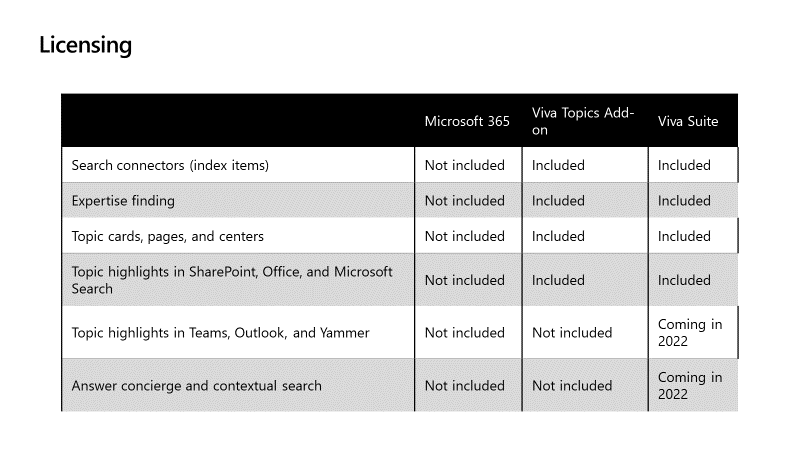Click the Licensing slide title

(x=85, y=45)
